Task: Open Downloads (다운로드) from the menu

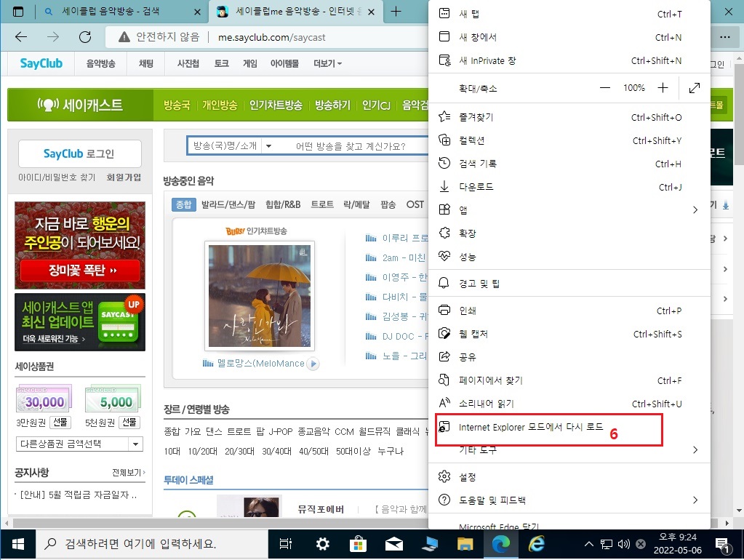Action: coord(569,186)
